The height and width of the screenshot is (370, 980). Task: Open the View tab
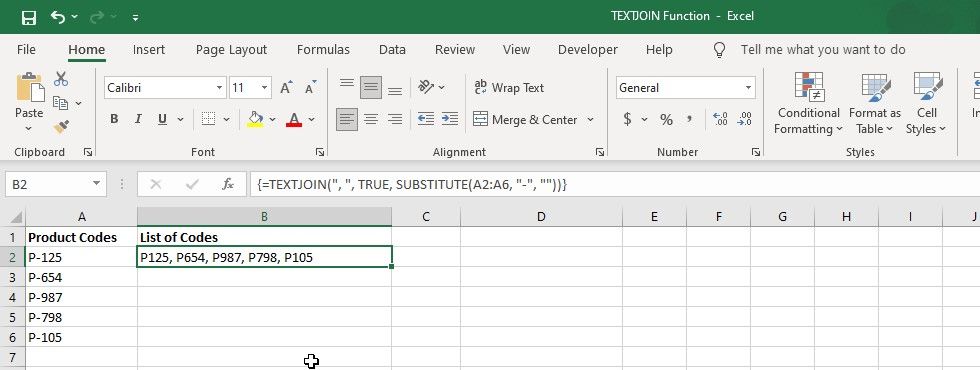click(x=516, y=50)
